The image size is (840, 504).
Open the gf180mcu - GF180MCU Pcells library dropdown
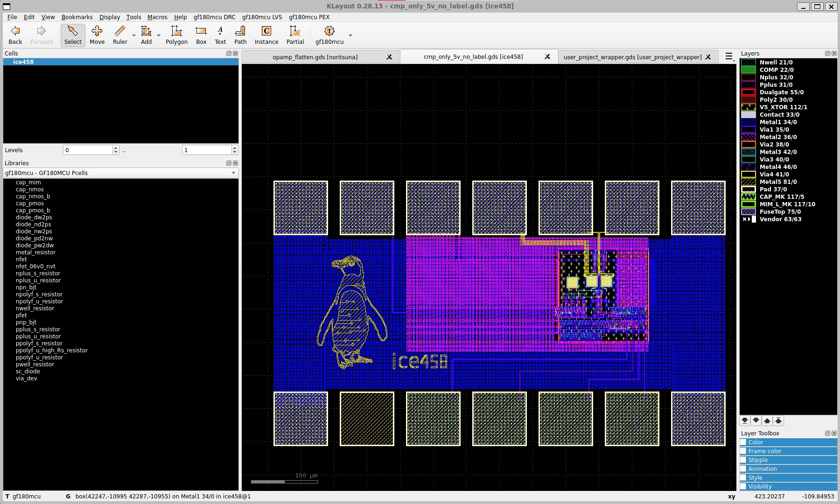tap(121, 173)
